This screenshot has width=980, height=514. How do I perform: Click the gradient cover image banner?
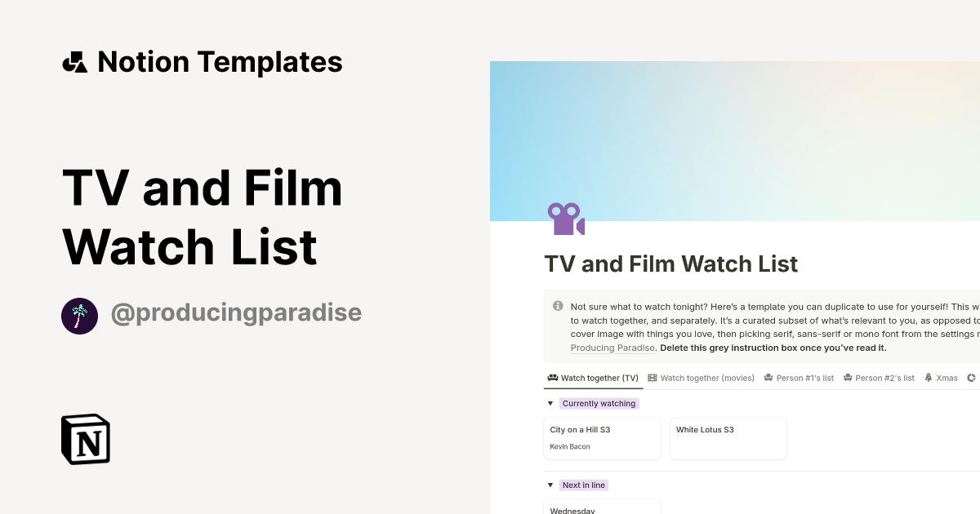[x=735, y=139]
